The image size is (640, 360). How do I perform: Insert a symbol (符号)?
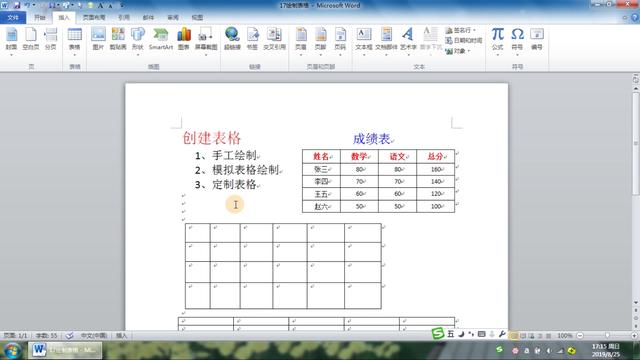coord(517,40)
